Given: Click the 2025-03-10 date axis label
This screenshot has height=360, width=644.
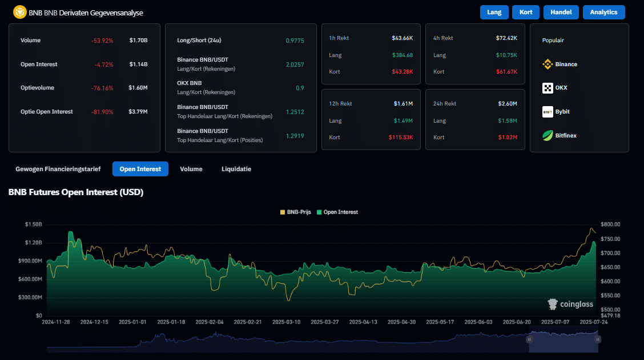Looking at the screenshot, I should coord(286,322).
